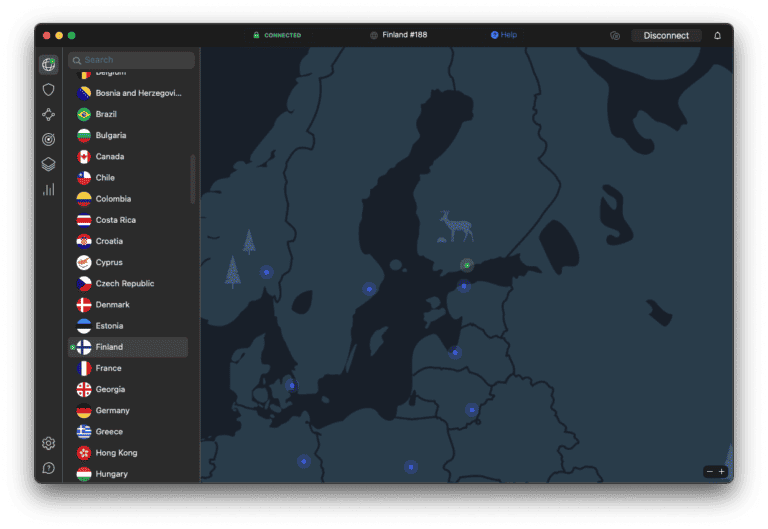The width and height of the screenshot is (768, 529).
Task: Open the stacked layers presets panel
Action: click(x=48, y=164)
